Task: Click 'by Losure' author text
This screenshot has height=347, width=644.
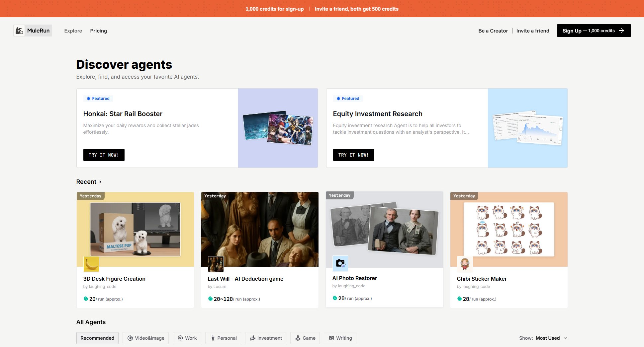Action: 217,287
